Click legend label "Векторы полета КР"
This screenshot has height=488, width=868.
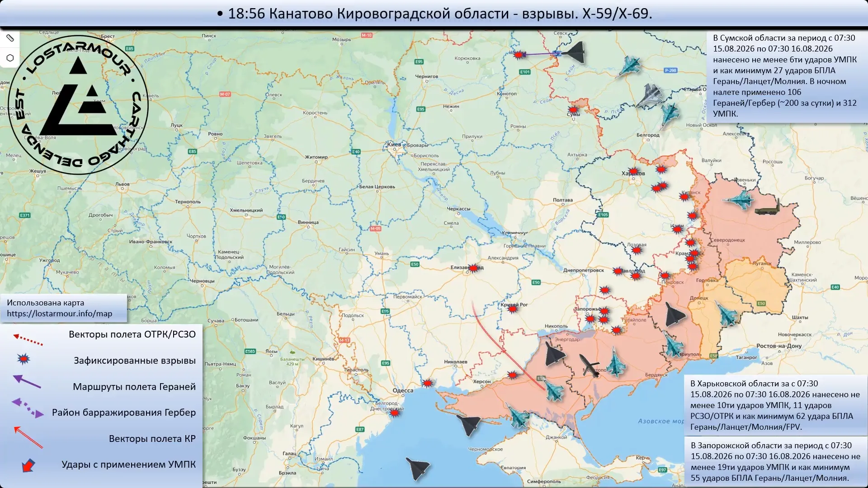152,439
